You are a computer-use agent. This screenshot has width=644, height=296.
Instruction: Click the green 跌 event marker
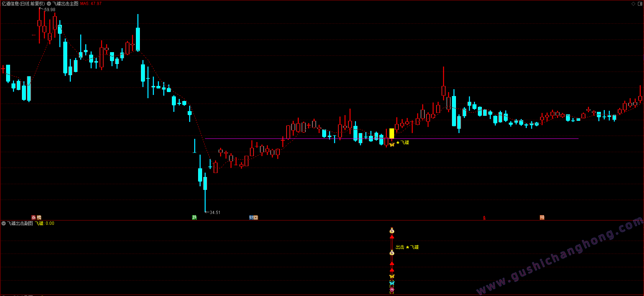point(195,218)
